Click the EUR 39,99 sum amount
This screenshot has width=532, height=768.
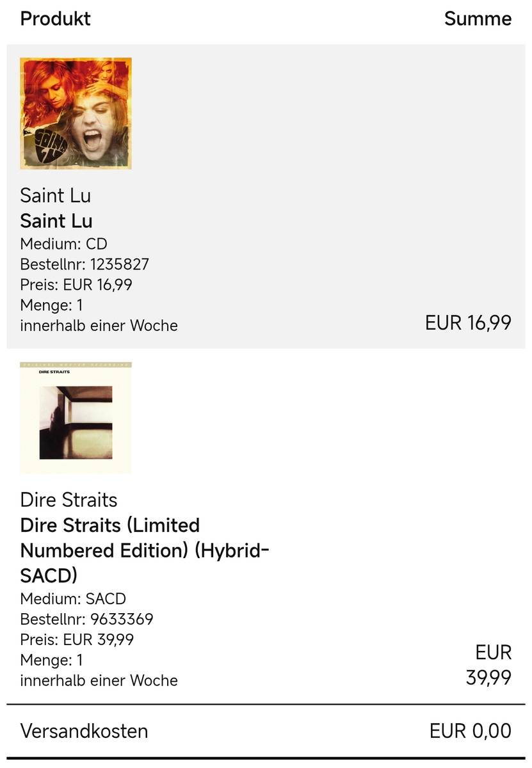489,666
